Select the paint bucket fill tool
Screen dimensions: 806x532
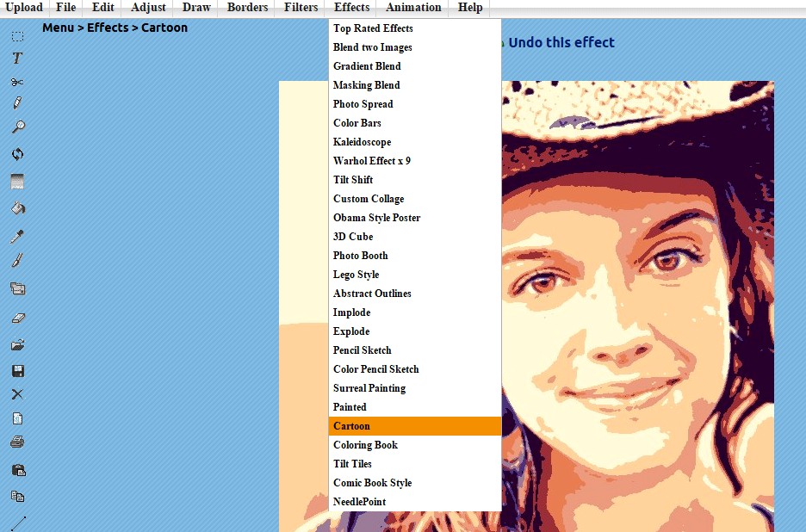pyautogui.click(x=17, y=207)
